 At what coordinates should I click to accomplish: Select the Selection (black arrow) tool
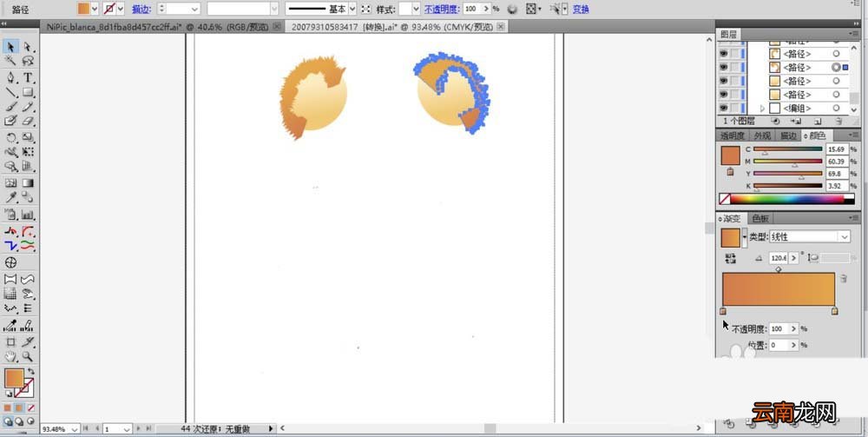click(x=11, y=47)
